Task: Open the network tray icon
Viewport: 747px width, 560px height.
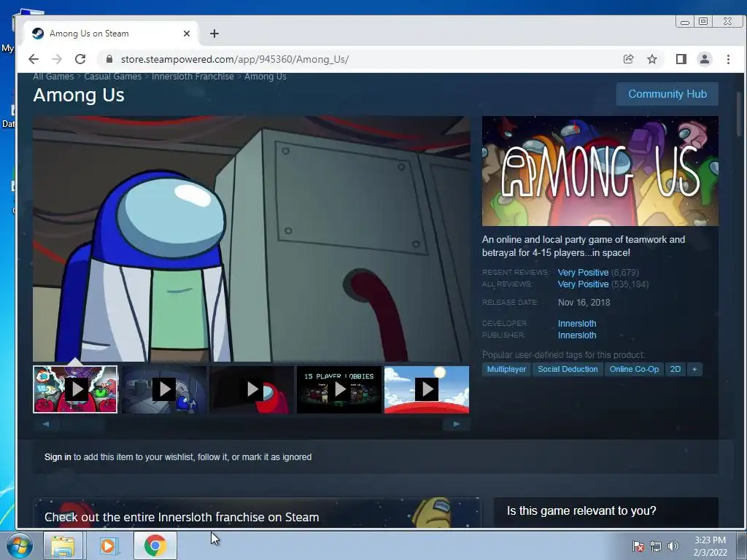Action: 656,546
